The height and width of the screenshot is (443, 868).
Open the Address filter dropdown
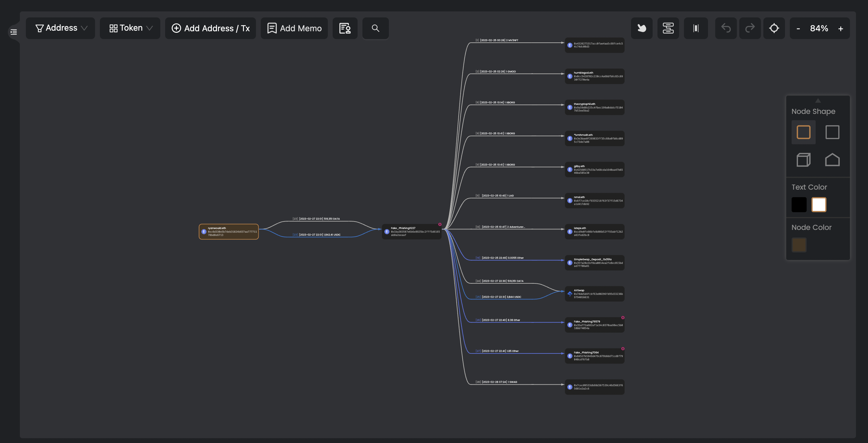pyautogui.click(x=61, y=28)
